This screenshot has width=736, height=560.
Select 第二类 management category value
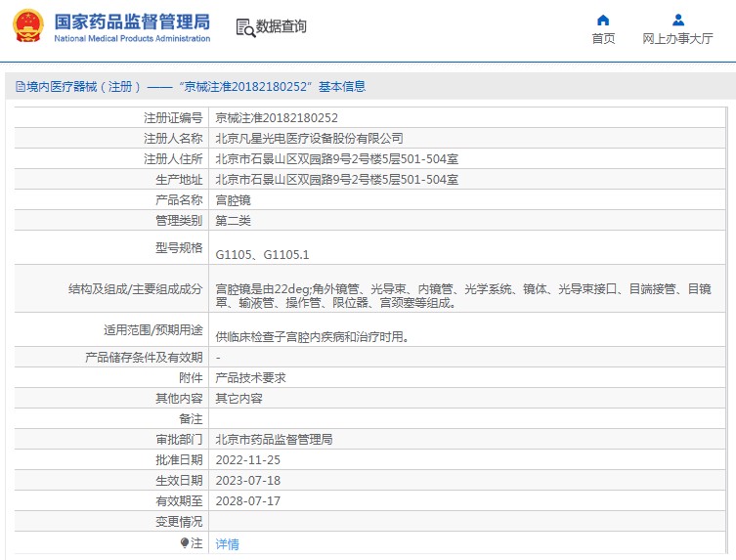(x=234, y=221)
